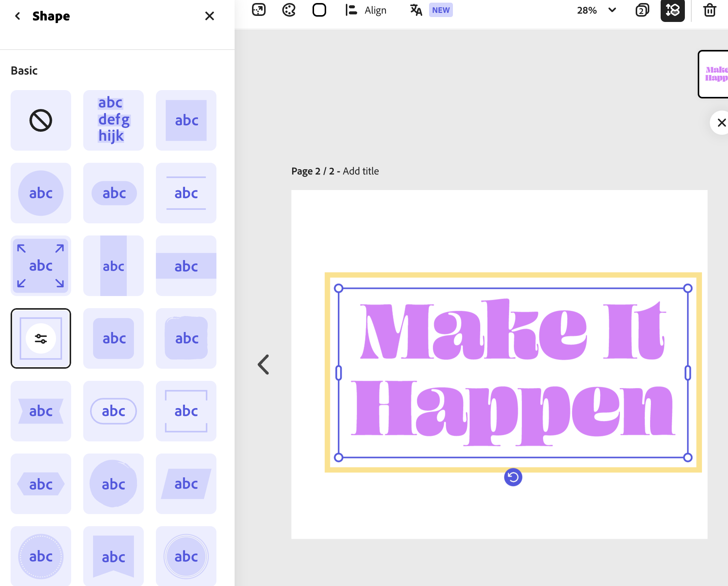
Task: Choose the dotted border circle shape
Action: pyautogui.click(x=41, y=556)
